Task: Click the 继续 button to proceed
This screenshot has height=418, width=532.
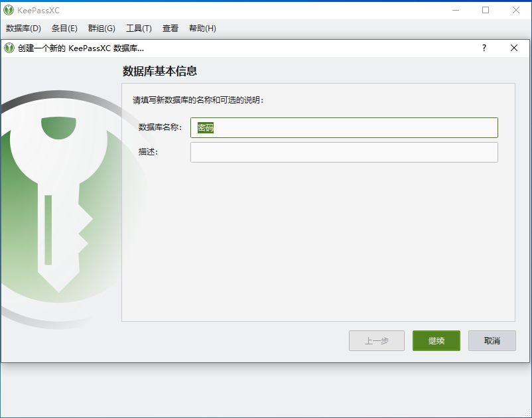Action: tap(436, 340)
